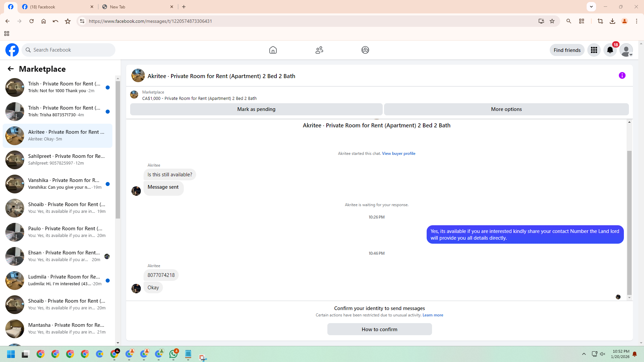This screenshot has width=644, height=362.
Task: Open WhatsApp from the taskbar
Action: pyautogui.click(x=173, y=354)
